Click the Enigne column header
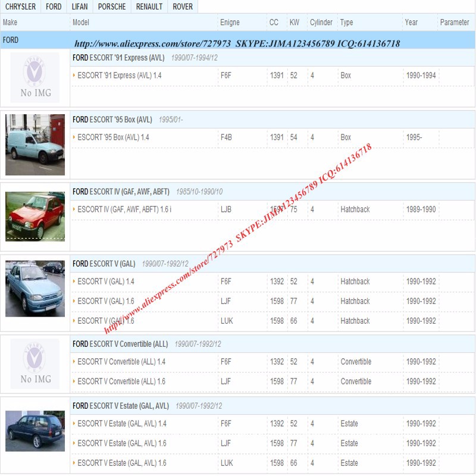The height and width of the screenshot is (476, 476). (230, 22)
